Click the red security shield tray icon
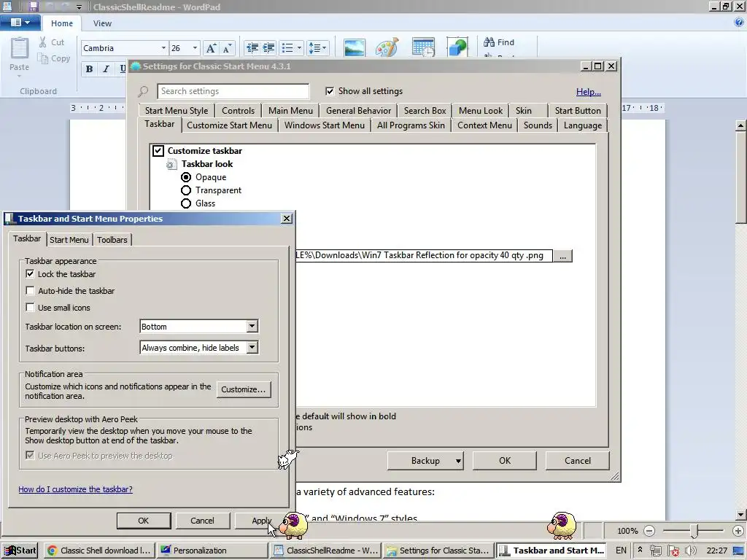The image size is (747, 560). tap(673, 551)
